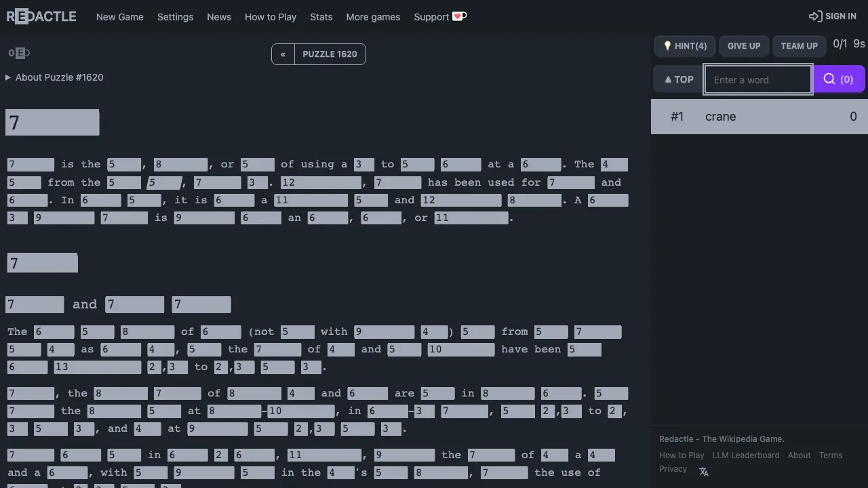The image size is (868, 488).
Task: Open How to Play in the top navigation
Action: pyautogui.click(x=271, y=17)
